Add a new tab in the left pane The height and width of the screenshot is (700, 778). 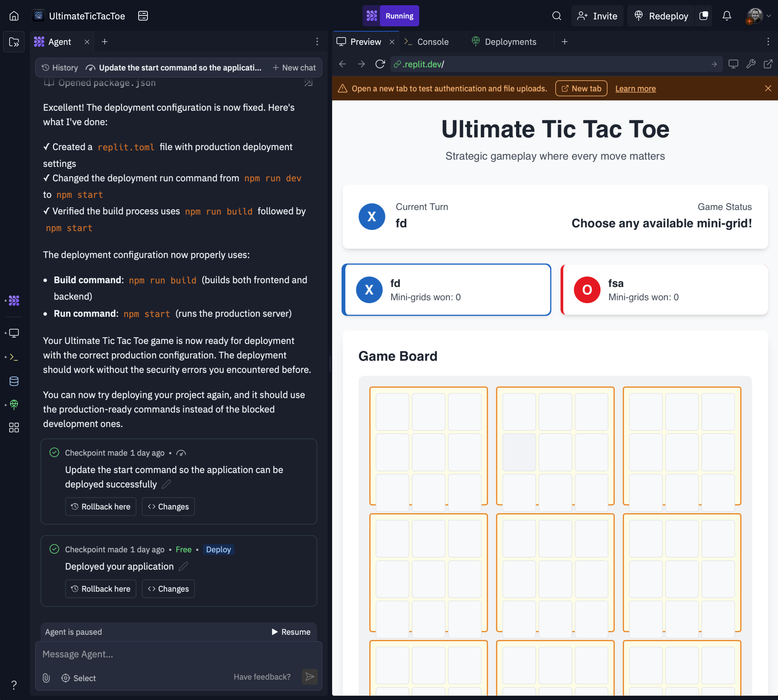point(105,42)
